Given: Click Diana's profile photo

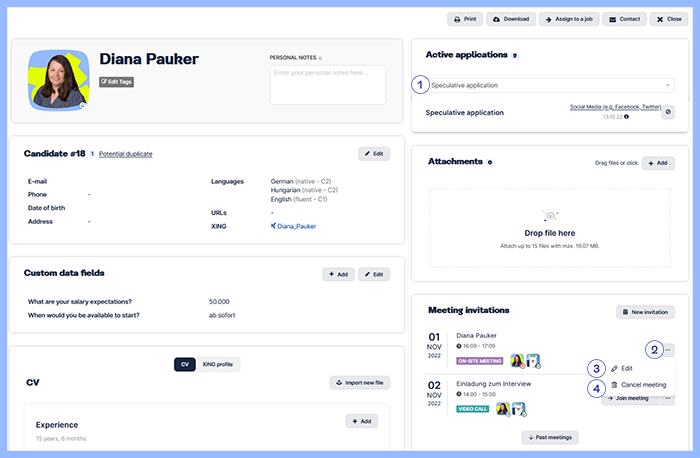Looking at the screenshot, I should pos(59,79).
